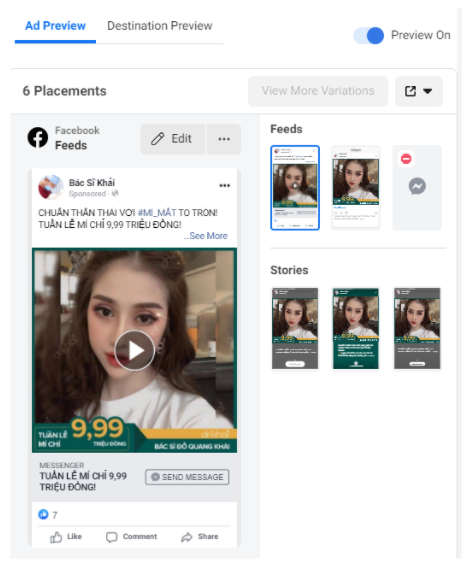Click the ad headline TUẦN LỄ MÍ CHỈ 9,99
462x579 pixels.
click(83, 481)
